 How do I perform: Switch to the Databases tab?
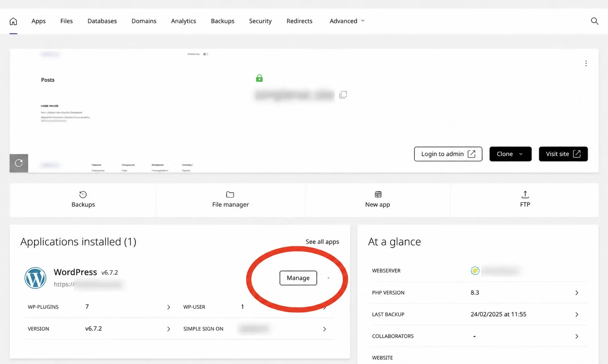[102, 21]
